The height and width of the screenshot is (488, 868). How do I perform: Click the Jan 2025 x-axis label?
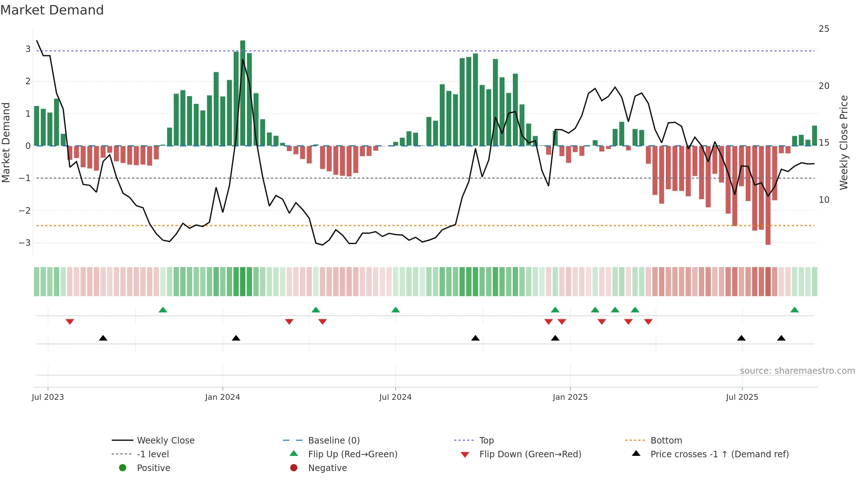pyautogui.click(x=570, y=397)
